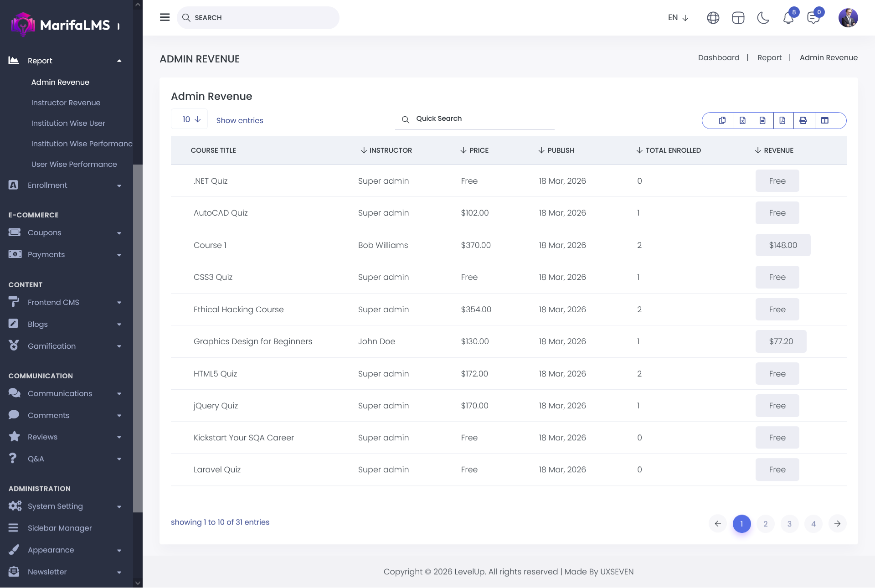Click the Dashboard breadcrumb link
Viewport: 875px width, 588px height.
point(719,57)
